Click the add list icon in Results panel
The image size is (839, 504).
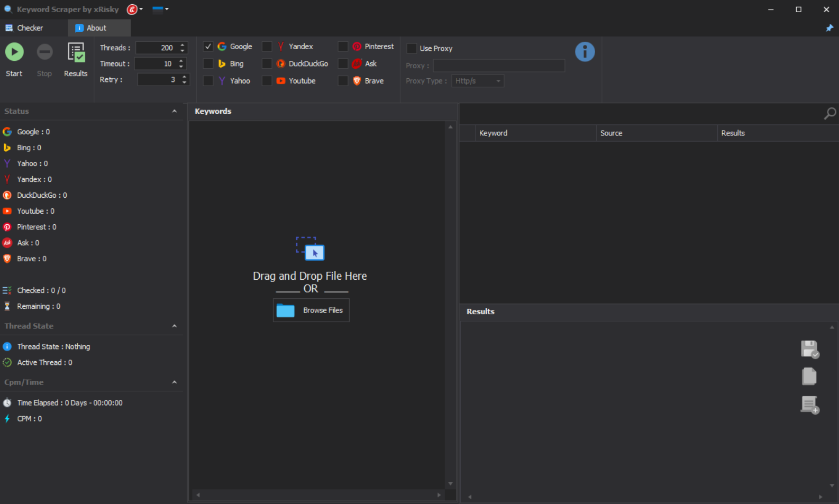point(809,405)
